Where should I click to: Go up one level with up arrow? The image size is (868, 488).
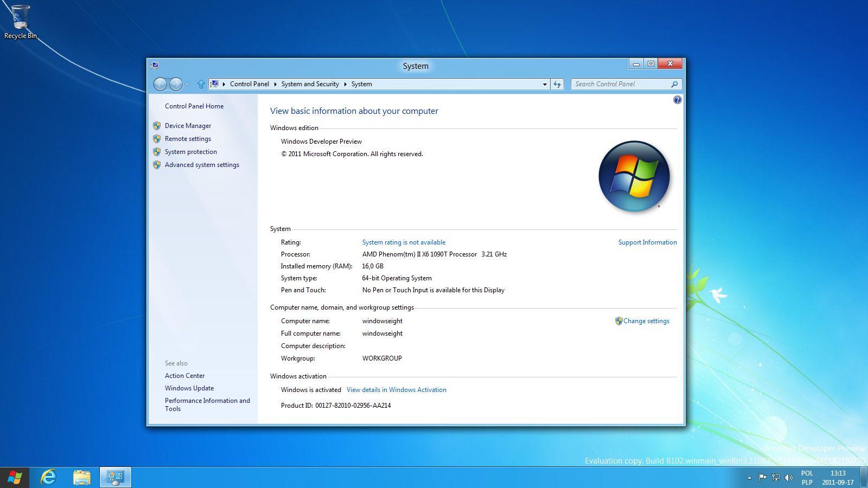point(201,84)
